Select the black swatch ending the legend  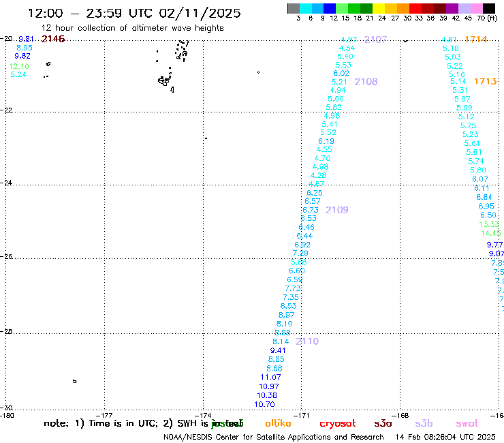[x=489, y=8]
